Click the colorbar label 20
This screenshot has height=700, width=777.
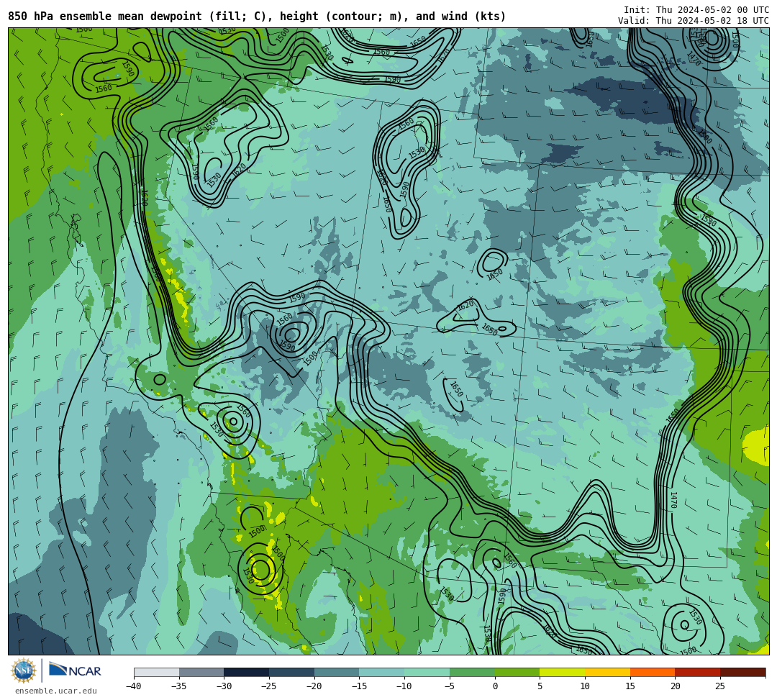pos(675,686)
